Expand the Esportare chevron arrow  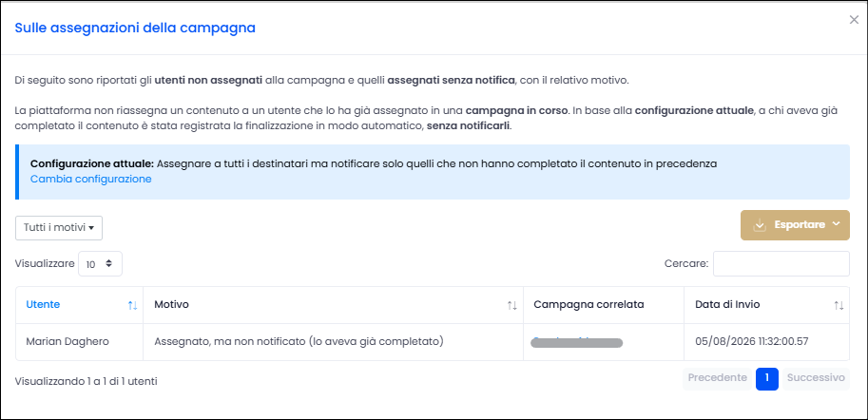coord(836,224)
